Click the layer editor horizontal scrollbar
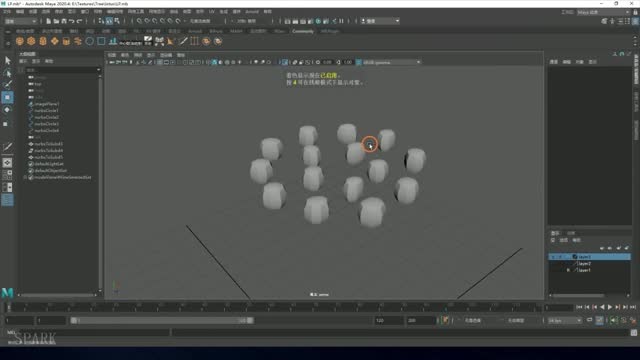640x360 pixels. pos(577,295)
